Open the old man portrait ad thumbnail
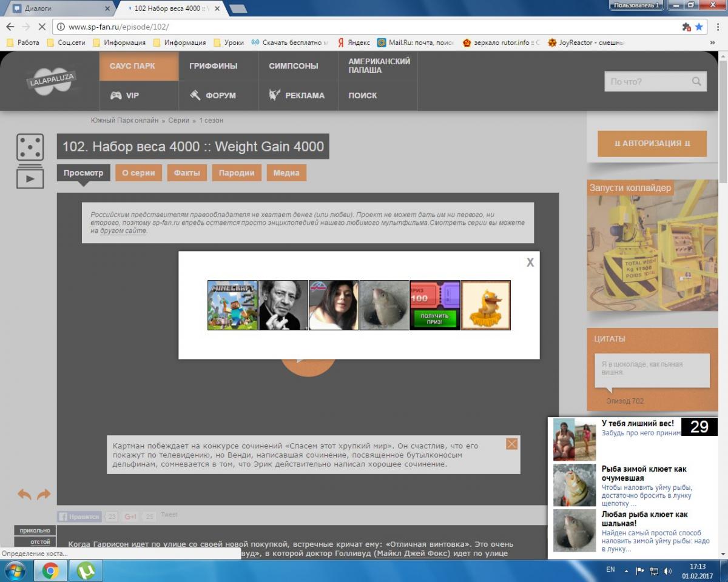Screen dimensions: 728x582 (x=283, y=305)
